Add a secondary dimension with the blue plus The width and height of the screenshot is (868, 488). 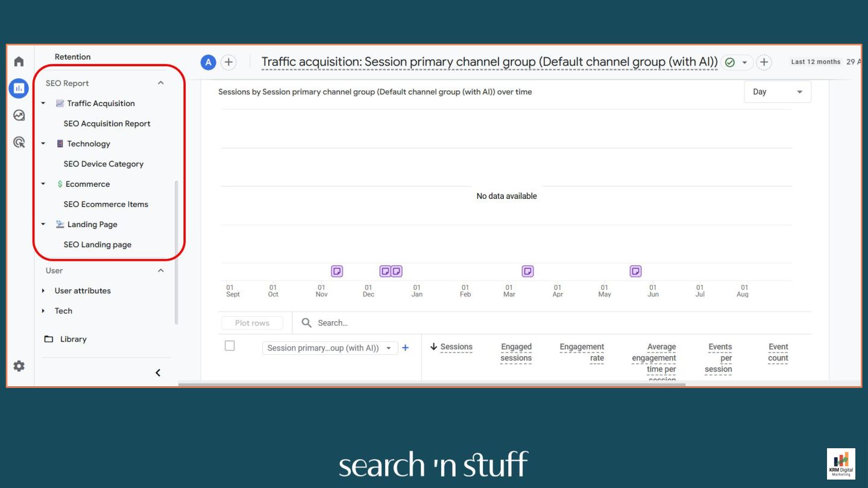[405, 348]
